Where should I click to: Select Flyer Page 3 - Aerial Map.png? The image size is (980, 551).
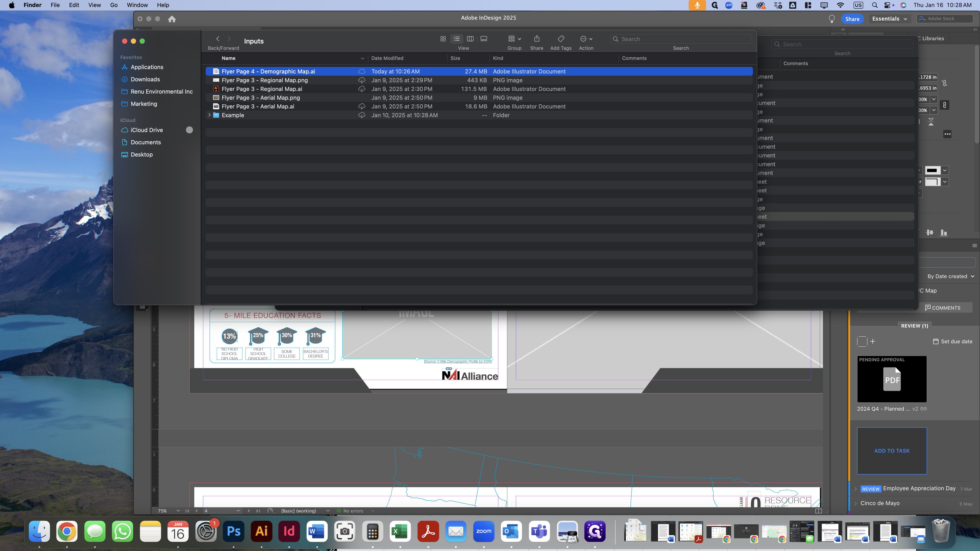pos(479,98)
